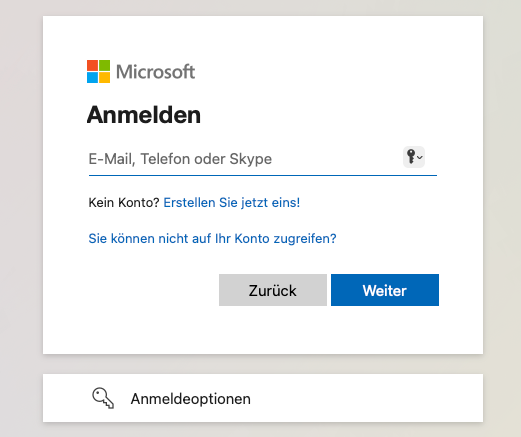Click the placeholder text E-Mail, Telefon oder Skype
The height and width of the screenshot is (437, 521).
click(x=180, y=159)
